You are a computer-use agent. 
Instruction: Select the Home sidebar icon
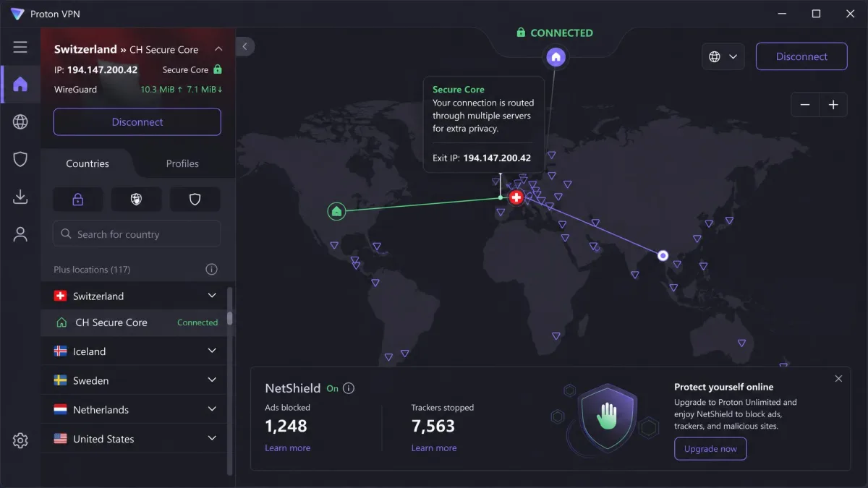[20, 85]
